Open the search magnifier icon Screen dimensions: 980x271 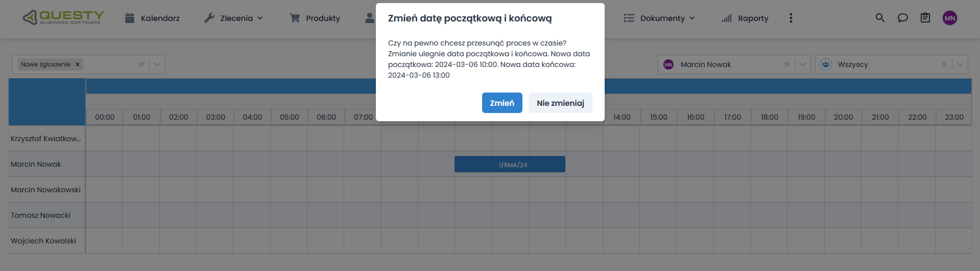[880, 18]
